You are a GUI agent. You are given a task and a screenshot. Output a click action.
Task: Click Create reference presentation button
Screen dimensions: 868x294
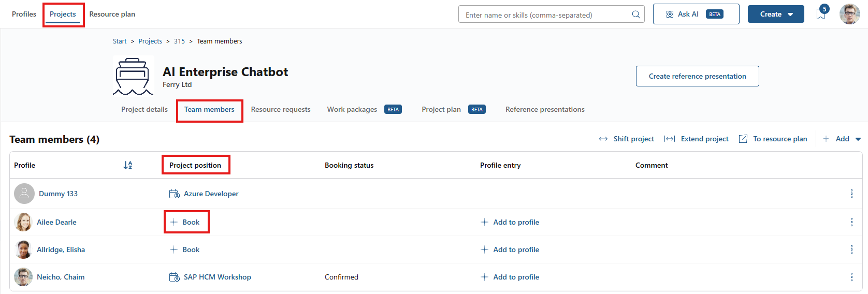[x=698, y=76]
